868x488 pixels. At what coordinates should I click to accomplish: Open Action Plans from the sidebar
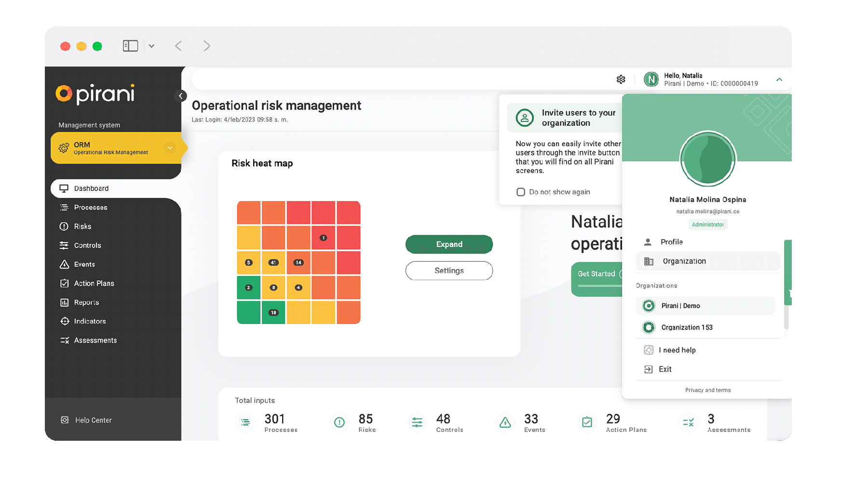[93, 283]
